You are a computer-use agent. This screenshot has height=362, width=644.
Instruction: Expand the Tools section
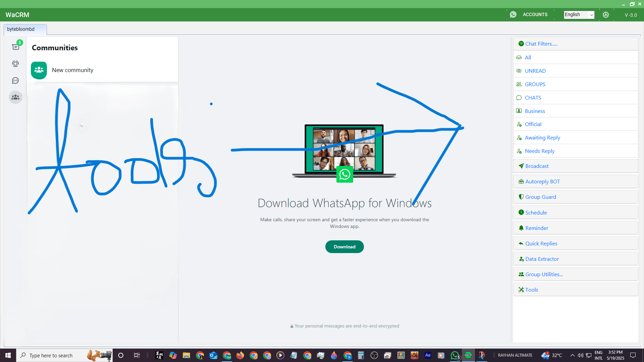[x=576, y=290]
